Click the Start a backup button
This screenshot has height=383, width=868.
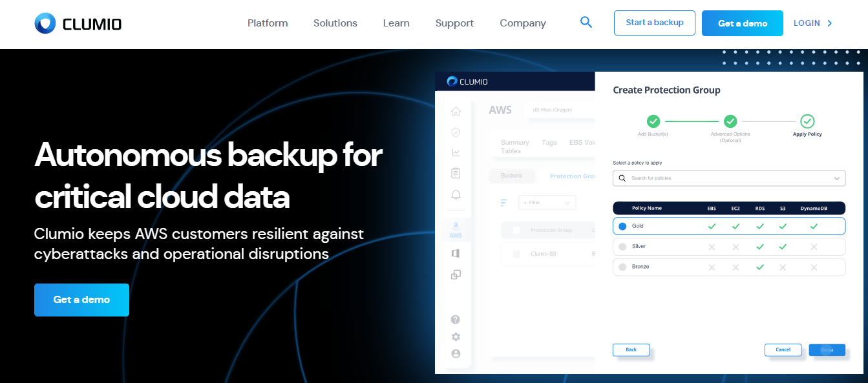pos(655,23)
